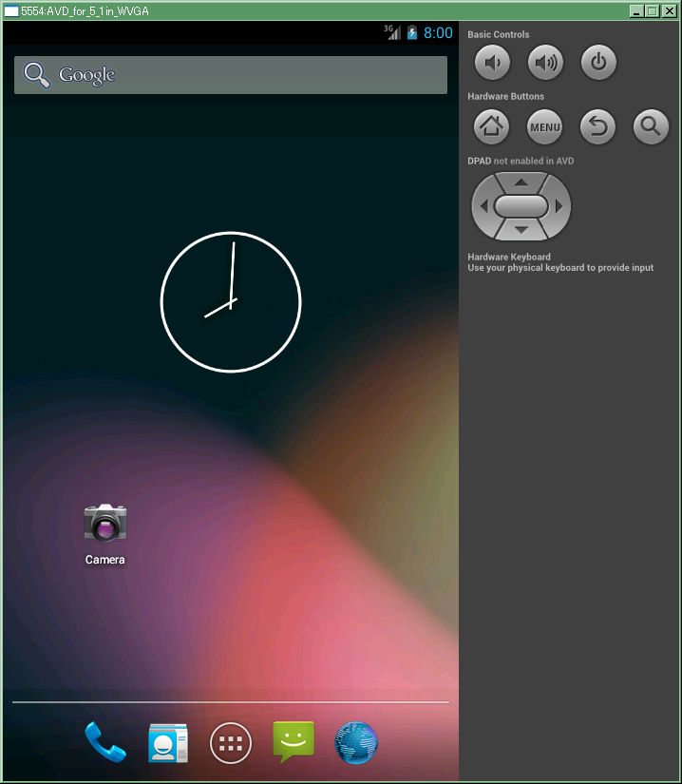The image size is (682, 784).
Task: Maximize the emulator window
Action: tap(652, 11)
